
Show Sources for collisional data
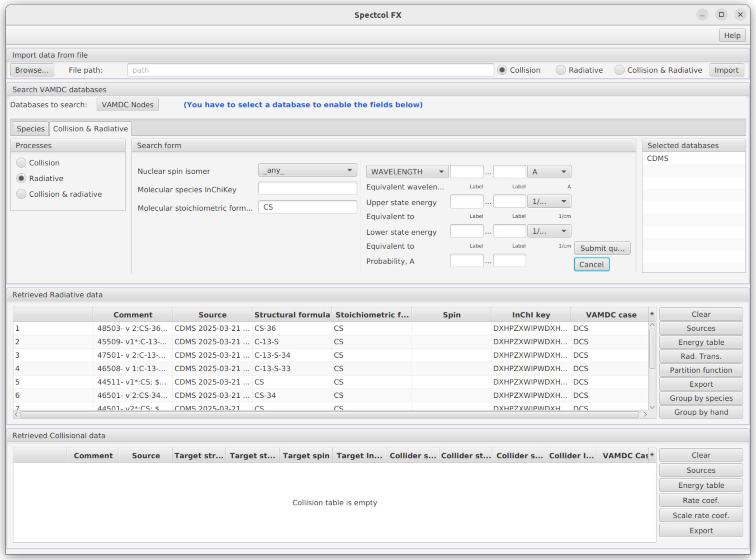[x=701, y=470]
